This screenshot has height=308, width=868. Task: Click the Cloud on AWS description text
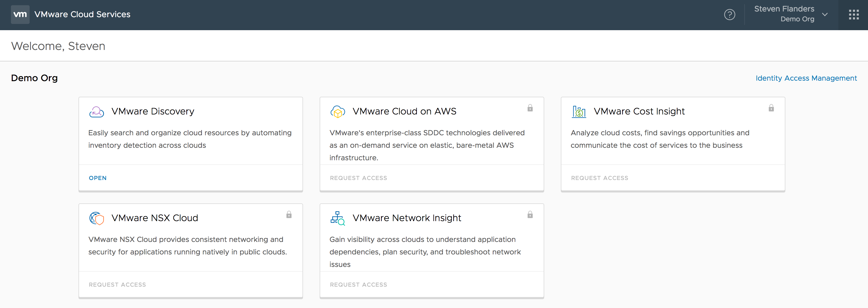427,145
